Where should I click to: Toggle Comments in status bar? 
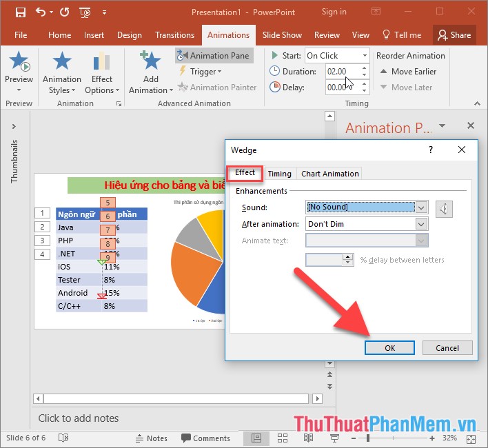(205, 438)
